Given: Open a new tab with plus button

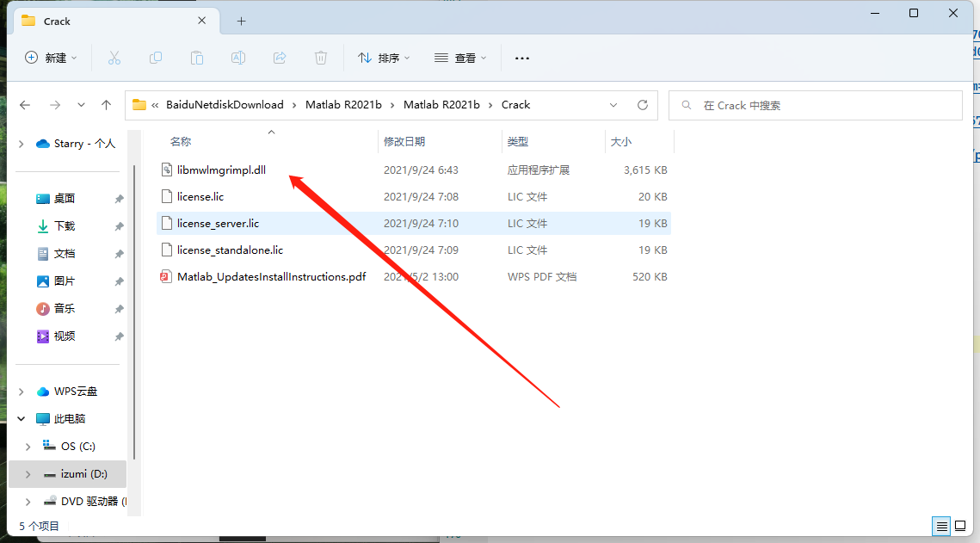Looking at the screenshot, I should [241, 21].
